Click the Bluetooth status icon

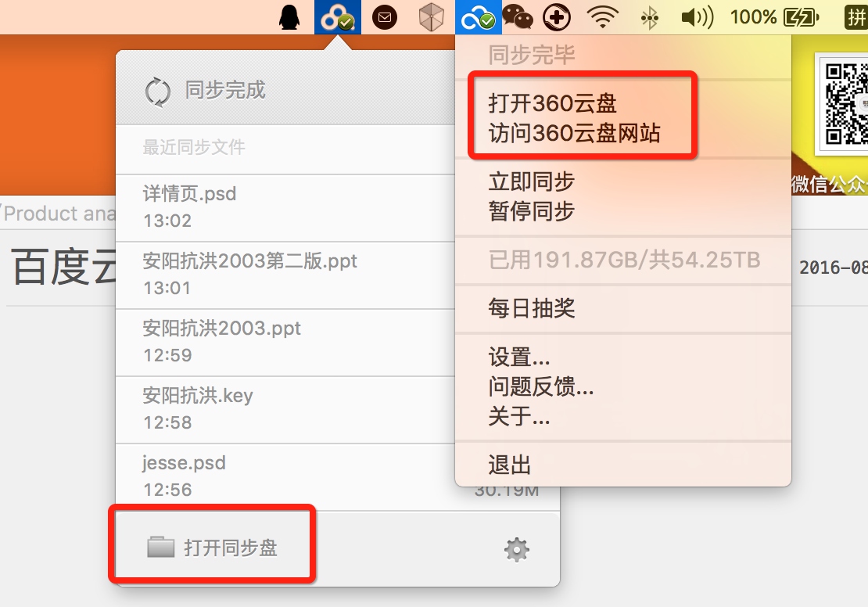click(x=649, y=18)
